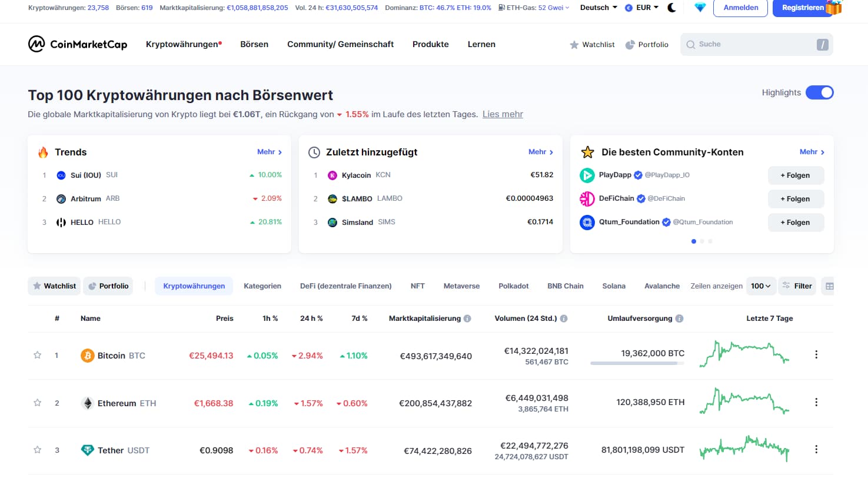Image resolution: width=868 pixels, height=481 pixels.
Task: Sort by 24 h % column header
Action: pos(311,319)
